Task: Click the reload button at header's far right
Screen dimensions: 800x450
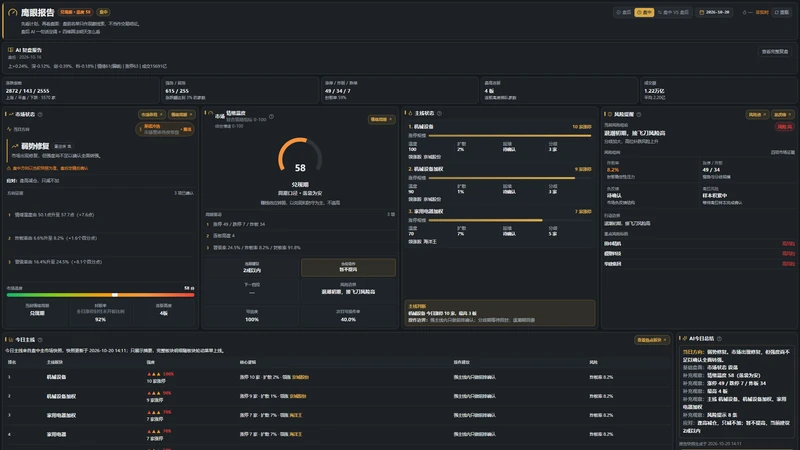Action: [782, 12]
